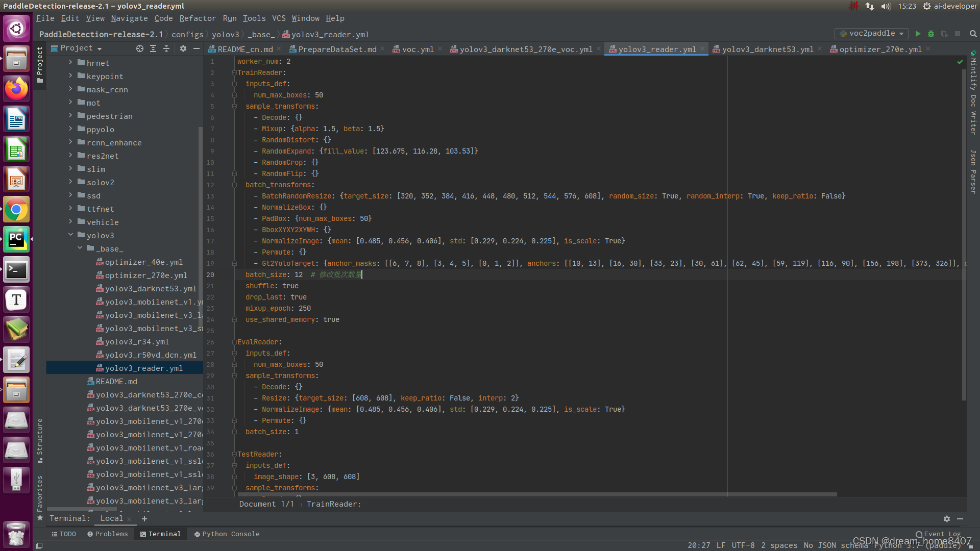Open Terminal panel settings gear
Image resolution: width=980 pixels, height=551 pixels.
[947, 518]
